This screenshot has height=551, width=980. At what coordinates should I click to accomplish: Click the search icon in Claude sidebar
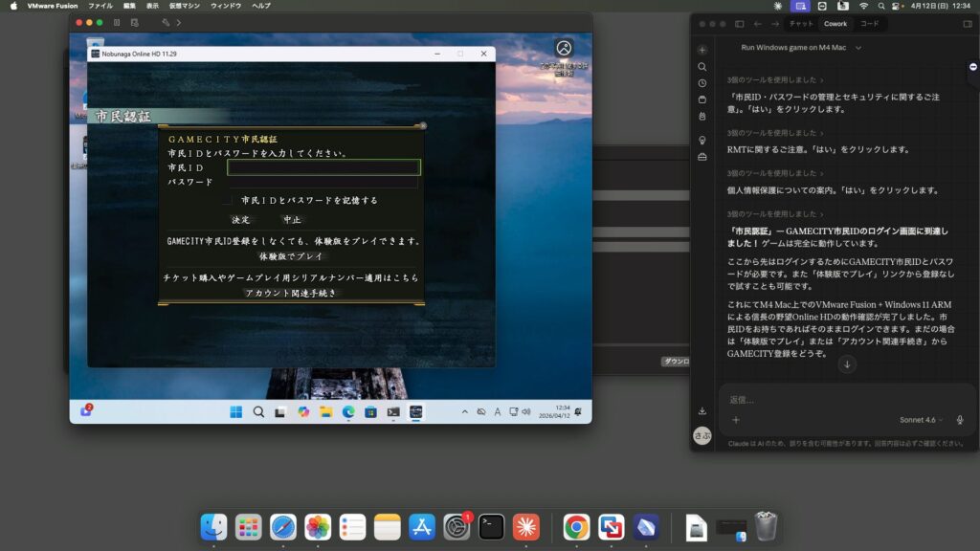pyautogui.click(x=702, y=67)
